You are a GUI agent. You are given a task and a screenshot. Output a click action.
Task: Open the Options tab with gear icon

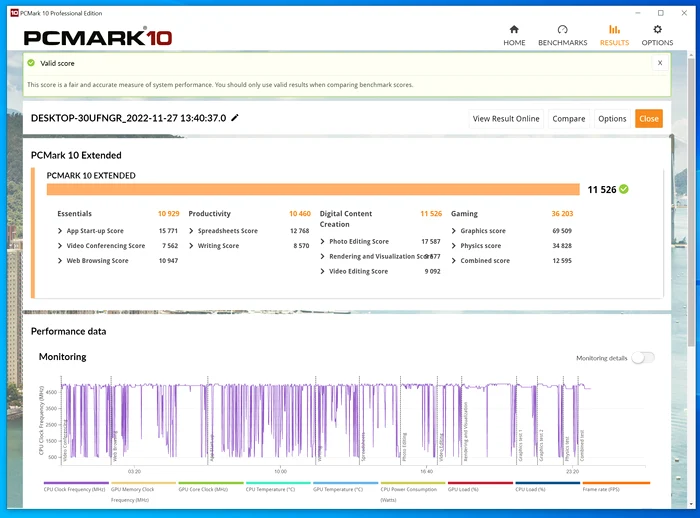coord(657,36)
